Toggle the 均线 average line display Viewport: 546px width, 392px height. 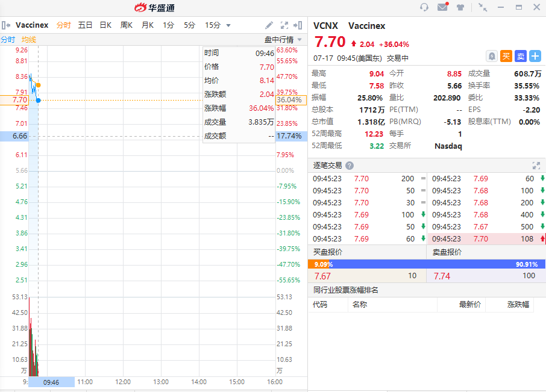[29, 40]
